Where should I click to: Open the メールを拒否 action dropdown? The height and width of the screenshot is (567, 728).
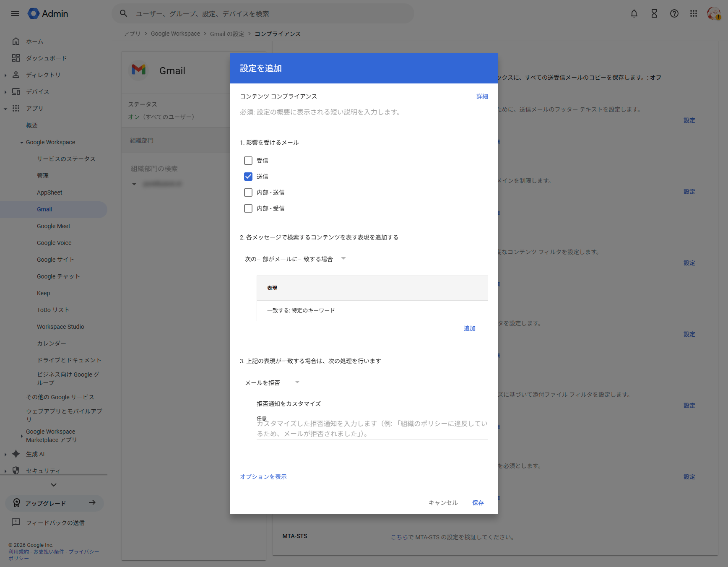[272, 382]
